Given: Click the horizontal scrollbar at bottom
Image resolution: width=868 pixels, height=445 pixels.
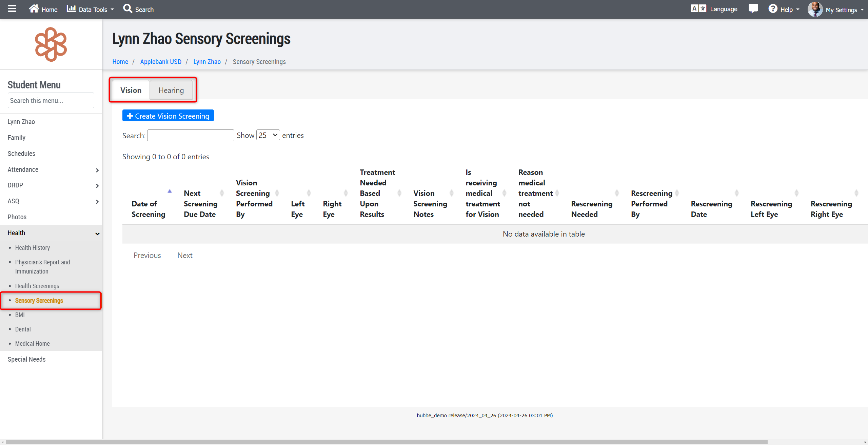Looking at the screenshot, I should (387, 442).
